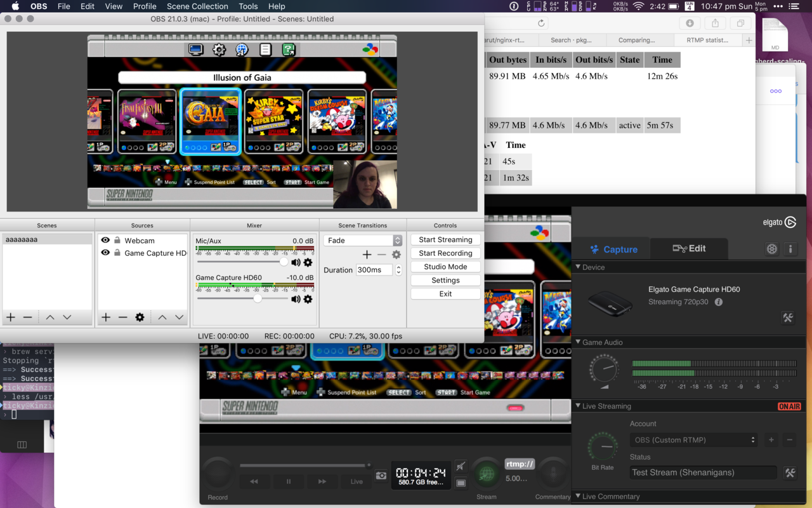Adjust the Game Capture HD60 volume slider
Screen dimensions: 812x508
(258, 298)
